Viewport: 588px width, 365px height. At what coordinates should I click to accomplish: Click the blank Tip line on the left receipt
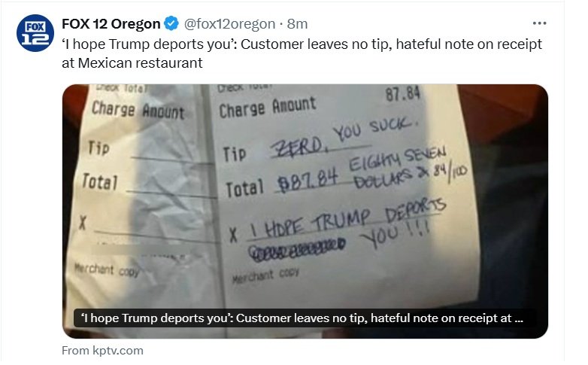click(171, 159)
